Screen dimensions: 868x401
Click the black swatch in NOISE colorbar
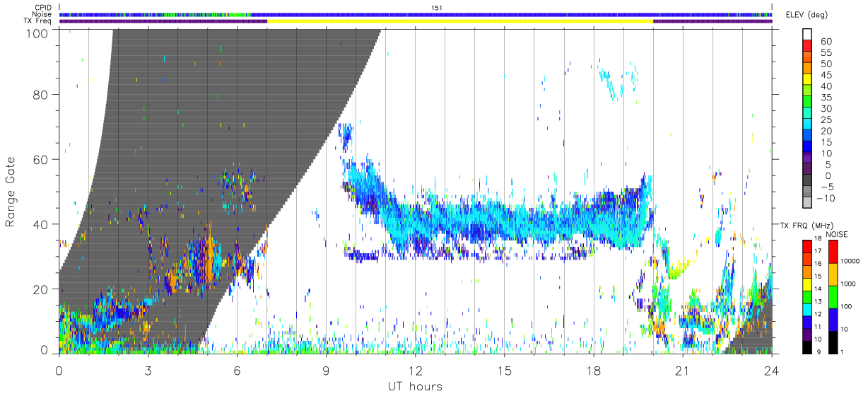pos(833,342)
